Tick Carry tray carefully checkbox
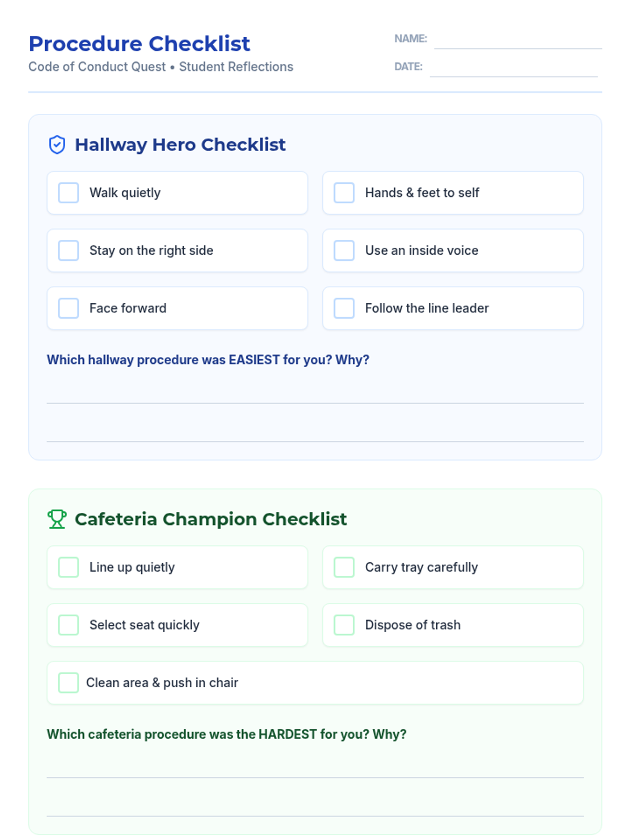 point(344,567)
